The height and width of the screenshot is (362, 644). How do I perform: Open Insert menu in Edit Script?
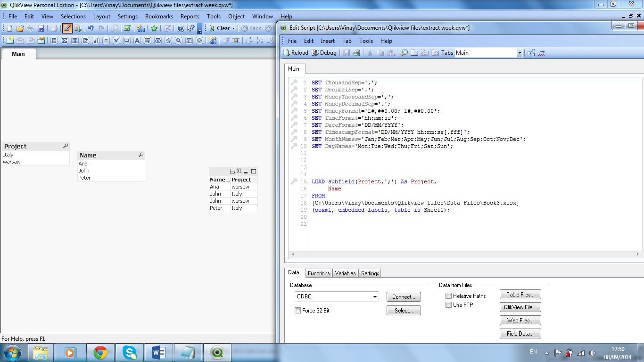[x=328, y=41]
